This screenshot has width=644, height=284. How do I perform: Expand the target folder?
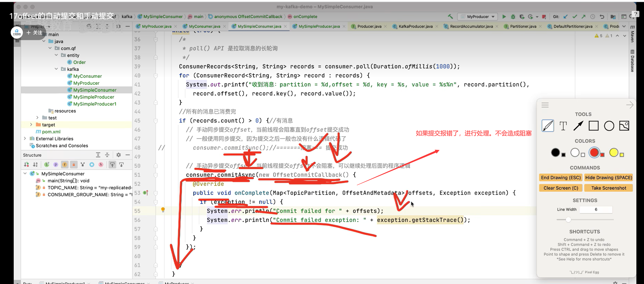pyautogui.click(x=31, y=125)
